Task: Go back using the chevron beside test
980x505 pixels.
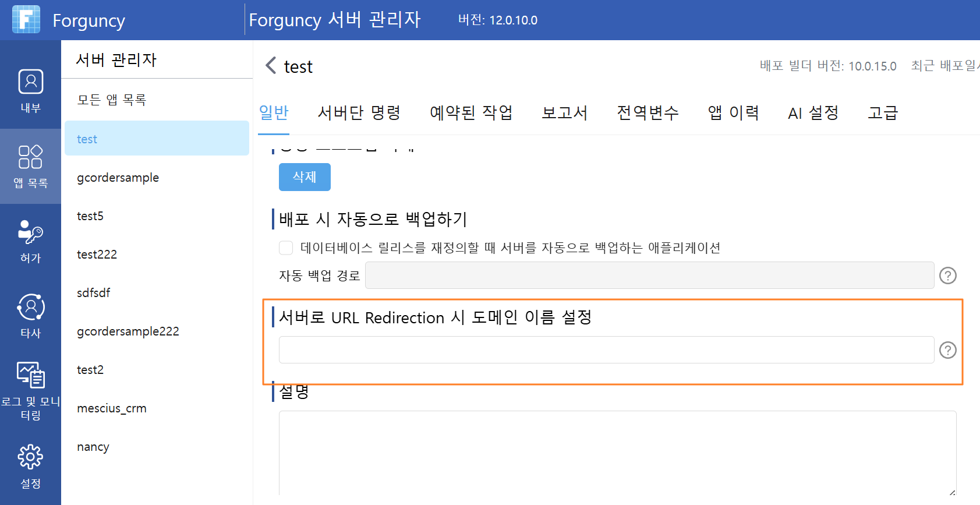Action: tap(271, 65)
